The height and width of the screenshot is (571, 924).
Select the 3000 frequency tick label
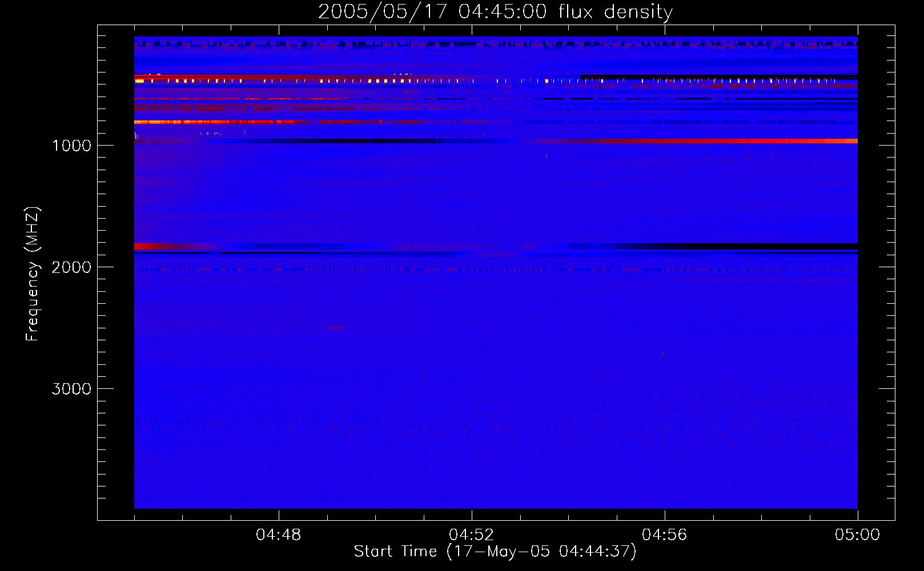click(71, 389)
